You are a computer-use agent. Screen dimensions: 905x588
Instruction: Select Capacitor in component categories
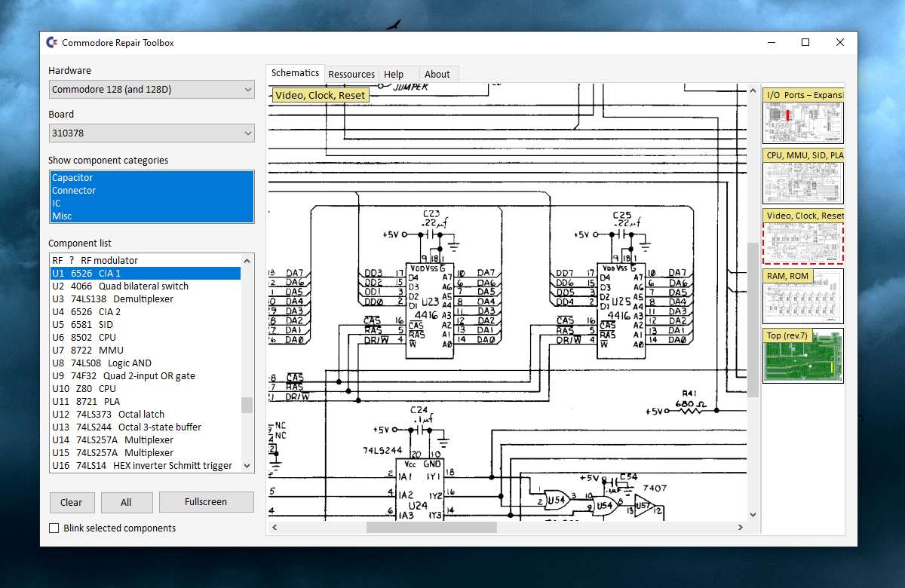pyautogui.click(x=152, y=178)
